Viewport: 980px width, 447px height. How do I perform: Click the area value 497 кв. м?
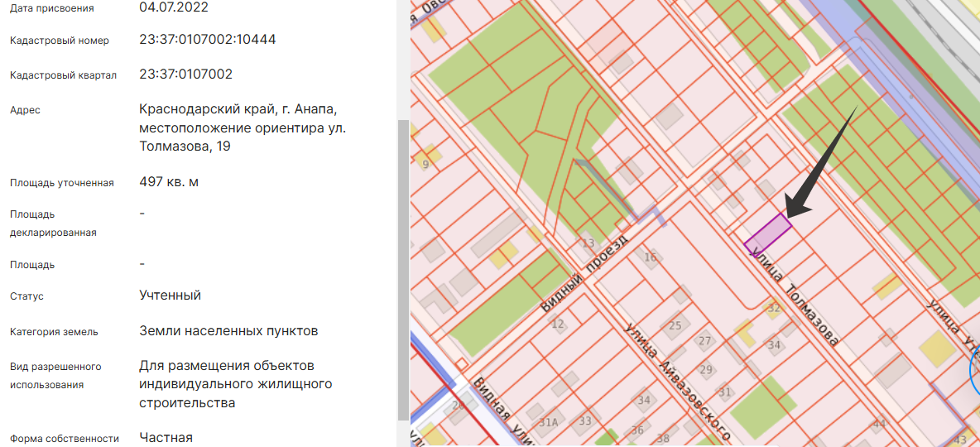tap(169, 182)
